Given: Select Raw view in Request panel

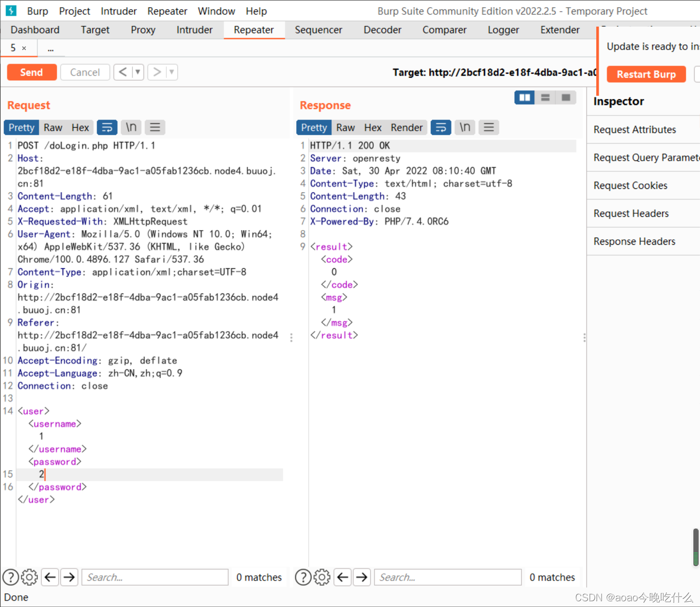Looking at the screenshot, I should coord(53,127).
